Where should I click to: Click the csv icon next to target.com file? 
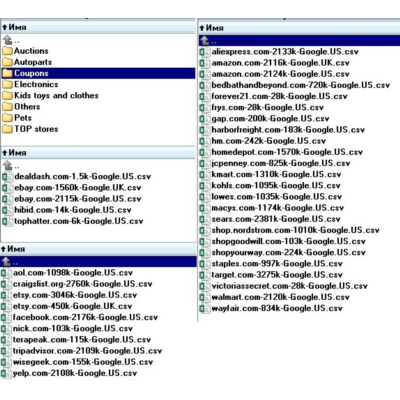204,275
